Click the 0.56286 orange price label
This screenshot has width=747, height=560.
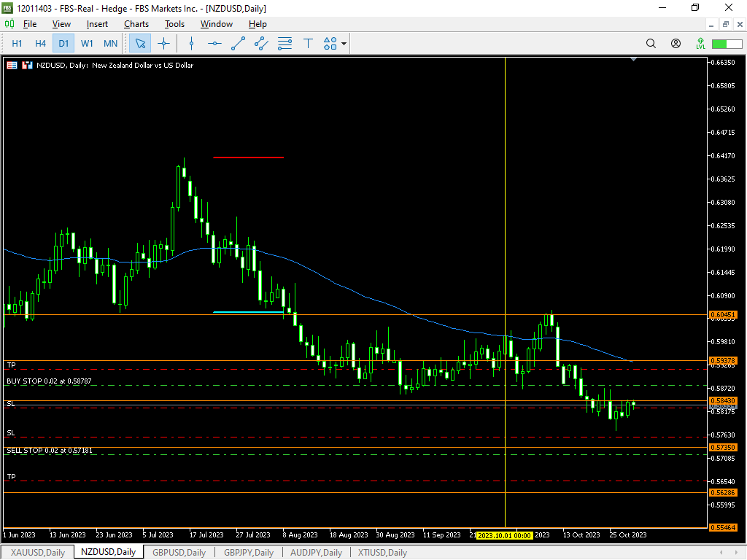pyautogui.click(x=723, y=492)
